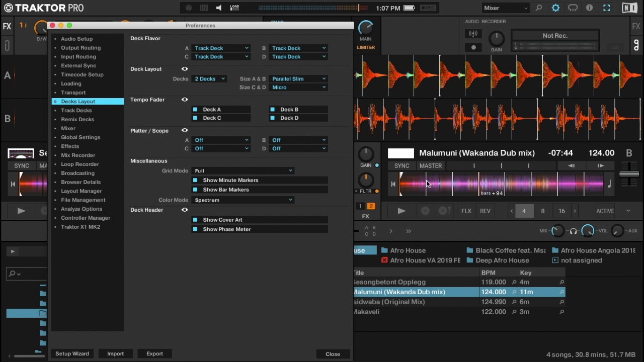Select Mixer preferences page
The width and height of the screenshot is (644, 362).
(68, 129)
